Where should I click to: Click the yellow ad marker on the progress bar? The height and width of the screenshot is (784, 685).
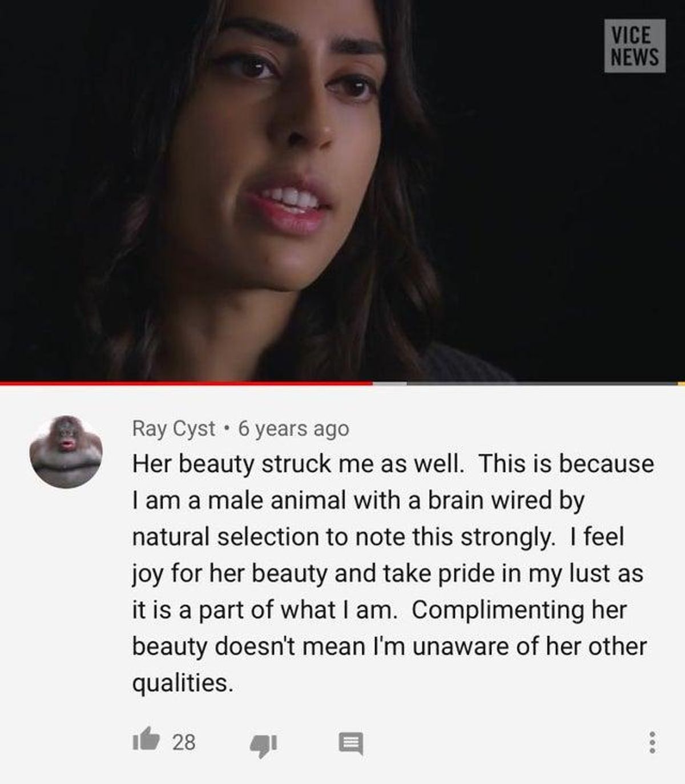pos(682,383)
